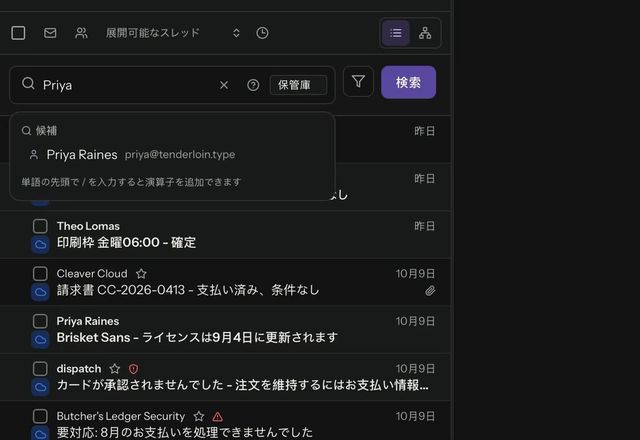Star the Cleaver Cloud message

[x=141, y=273]
